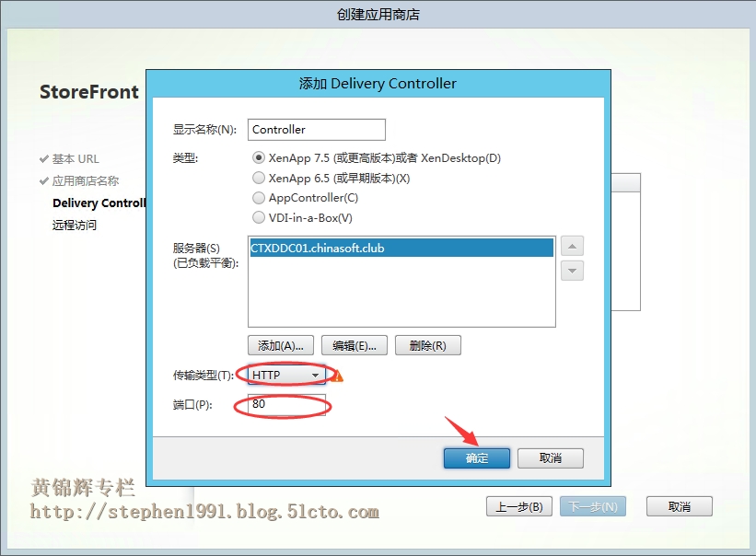756x556 pixels.
Task: Click the 端口(P) field showing 80
Action: click(x=287, y=404)
